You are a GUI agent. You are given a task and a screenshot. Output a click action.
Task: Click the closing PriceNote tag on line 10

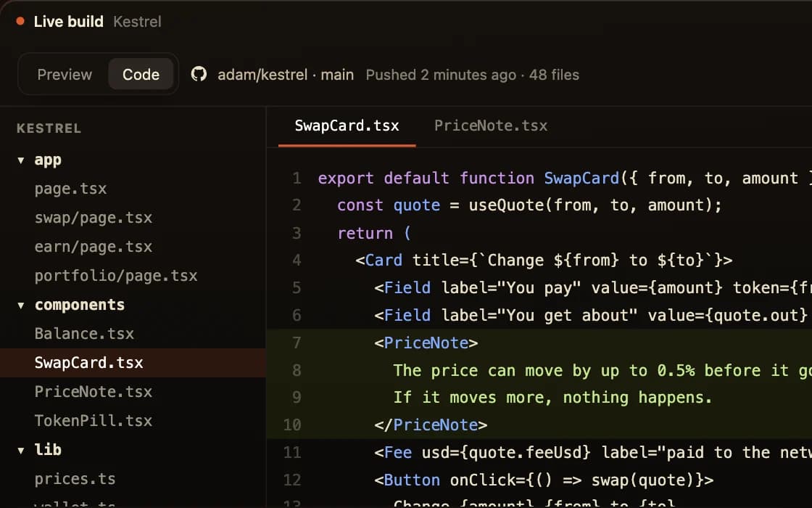431,425
